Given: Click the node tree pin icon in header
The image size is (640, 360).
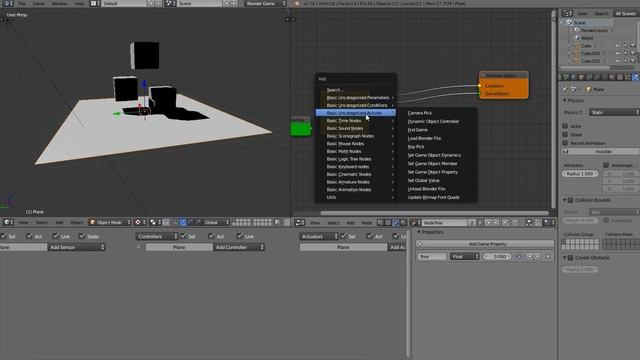Looking at the screenshot, I should [506, 222].
